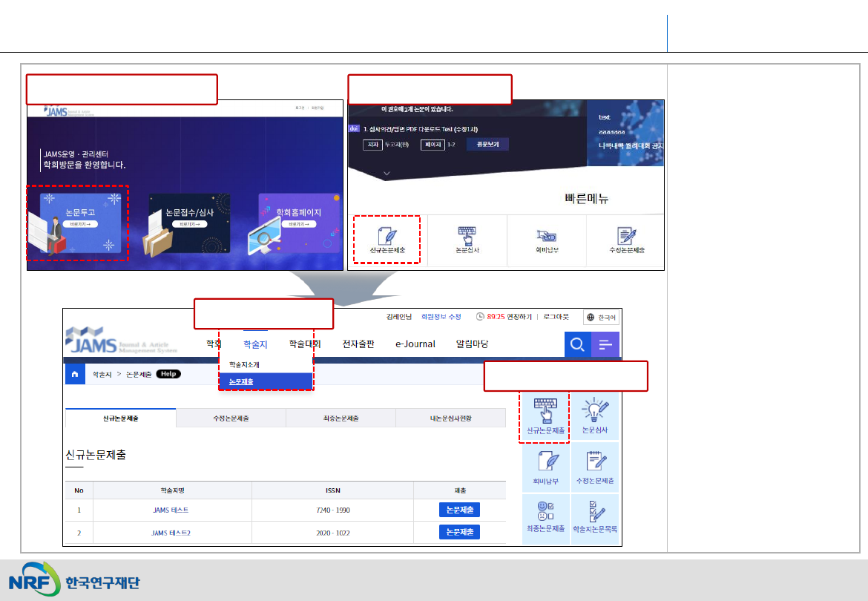Switch to the 내논문심사현황 tab
868x601 pixels.
coord(450,418)
